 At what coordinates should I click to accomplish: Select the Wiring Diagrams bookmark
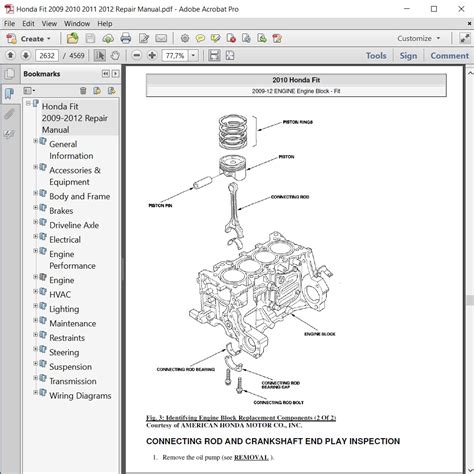tap(80, 396)
